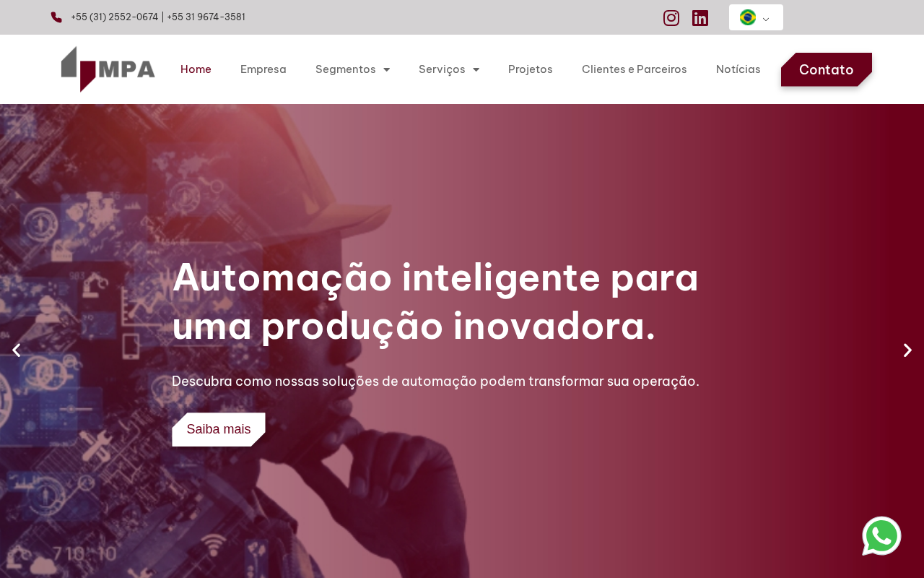Click the Contato button
The height and width of the screenshot is (578, 924).
pos(827,69)
